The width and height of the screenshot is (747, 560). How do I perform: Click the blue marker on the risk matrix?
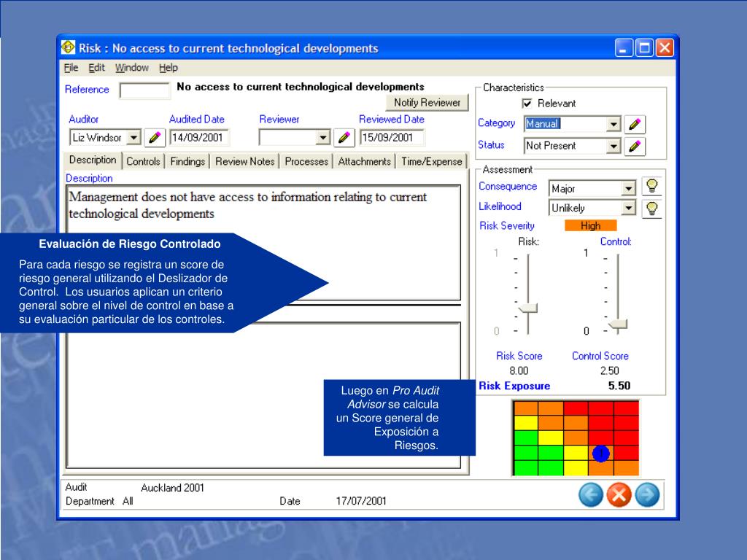(601, 454)
